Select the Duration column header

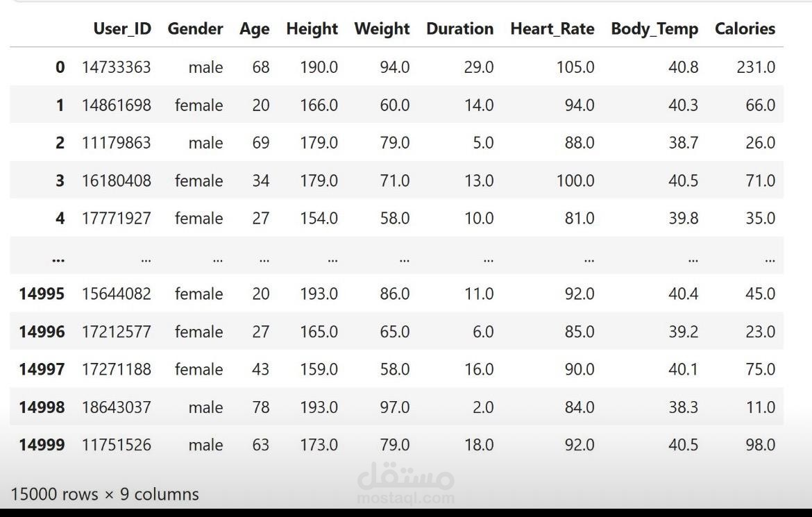(x=459, y=29)
